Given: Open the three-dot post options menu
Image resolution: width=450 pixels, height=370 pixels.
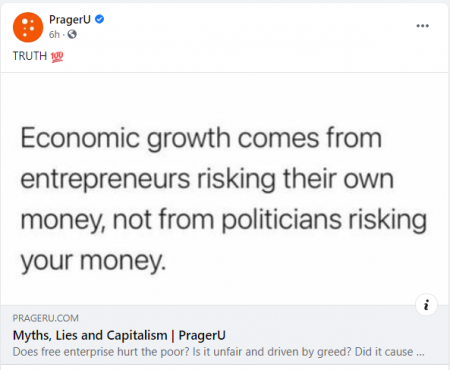Looking at the screenshot, I should 422,26.
